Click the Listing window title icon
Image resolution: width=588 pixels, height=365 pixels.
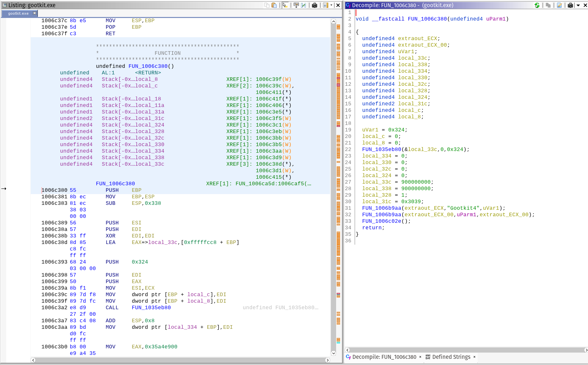[5, 5]
